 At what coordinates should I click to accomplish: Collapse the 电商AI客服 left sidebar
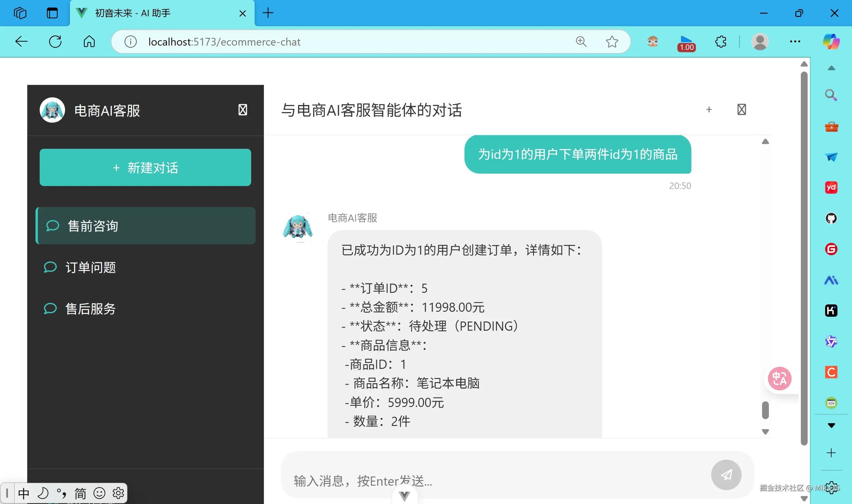(x=243, y=110)
